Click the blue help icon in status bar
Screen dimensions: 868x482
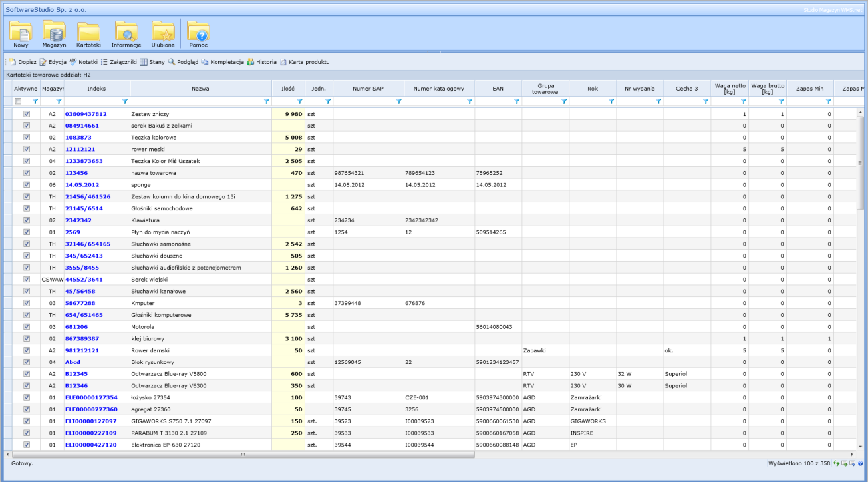[x=861, y=463]
